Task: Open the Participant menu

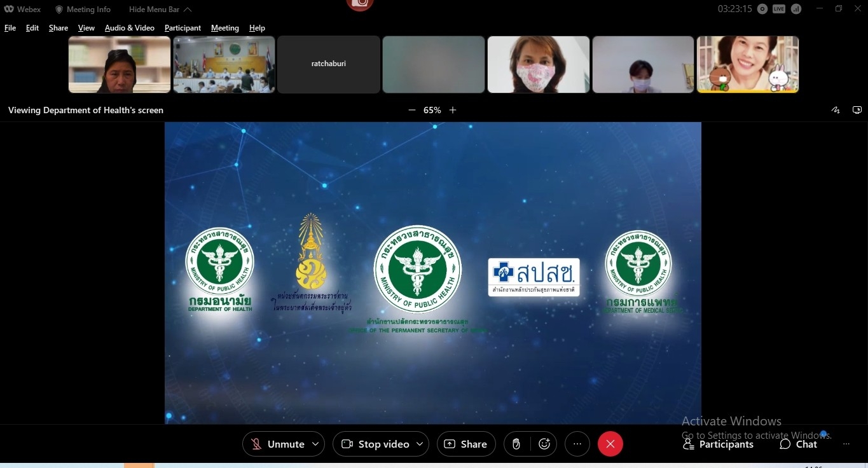Action: pos(183,28)
